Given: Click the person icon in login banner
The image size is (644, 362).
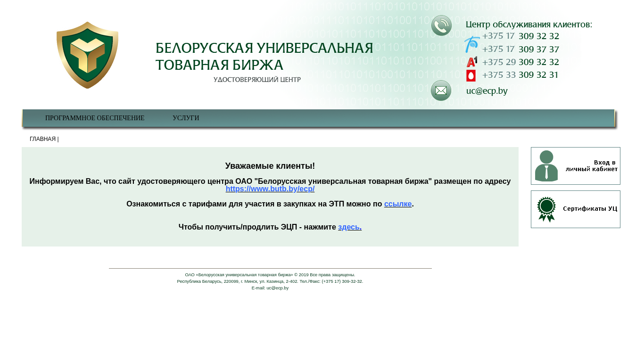Looking at the screenshot, I should point(546,166).
